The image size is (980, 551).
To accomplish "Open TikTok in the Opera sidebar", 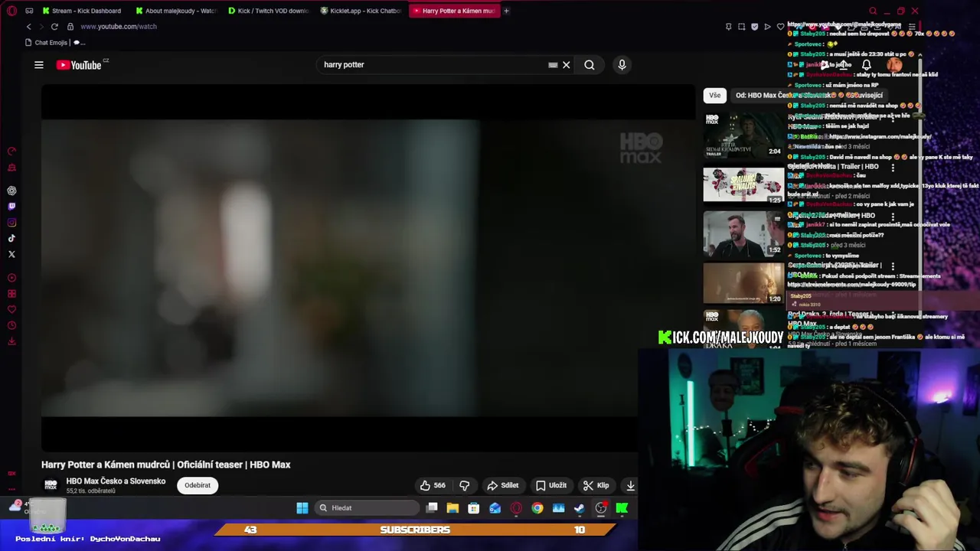I will point(11,239).
